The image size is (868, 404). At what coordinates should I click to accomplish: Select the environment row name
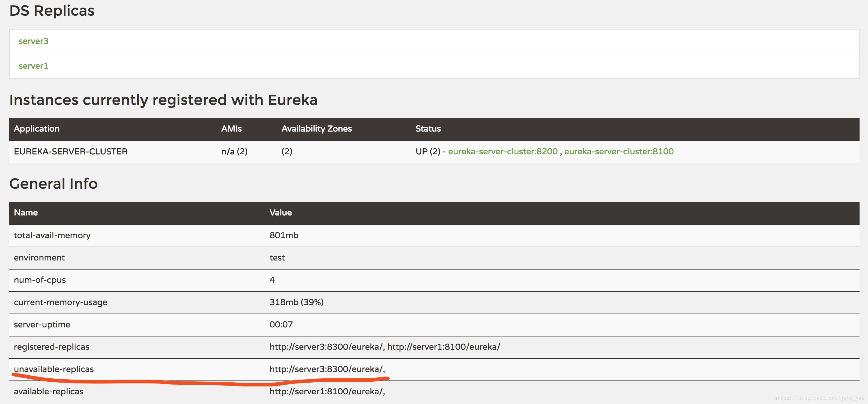(40, 258)
